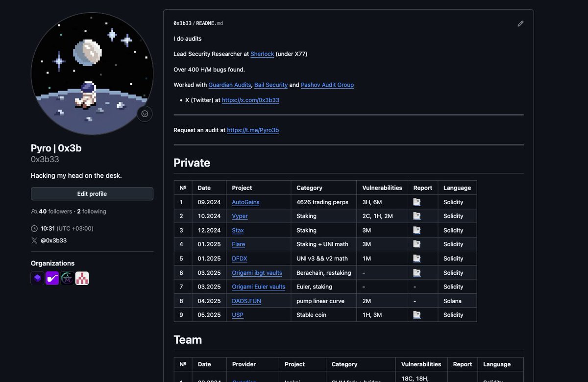Click the README.md file name
Image resolution: width=588 pixels, height=382 pixels.
pos(209,24)
